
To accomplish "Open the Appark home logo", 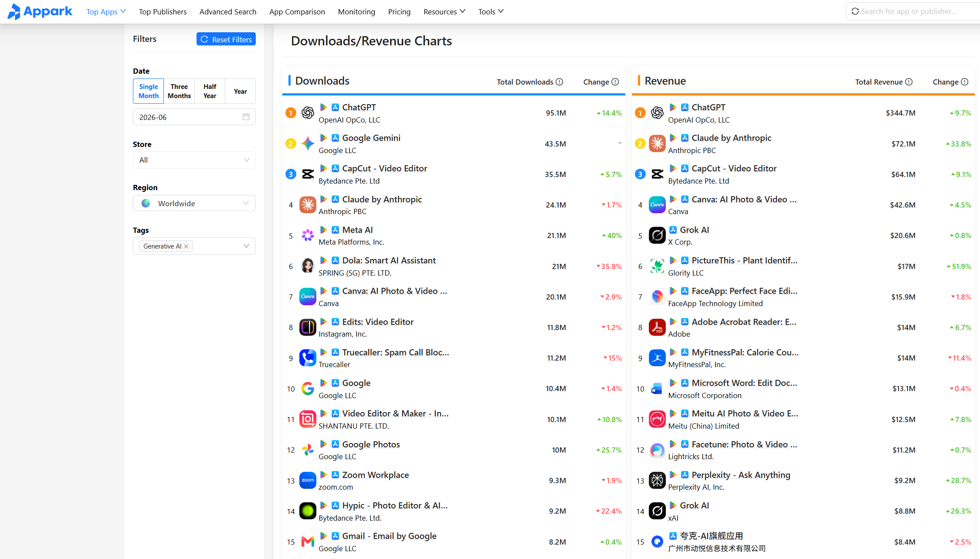I will 40,11.
